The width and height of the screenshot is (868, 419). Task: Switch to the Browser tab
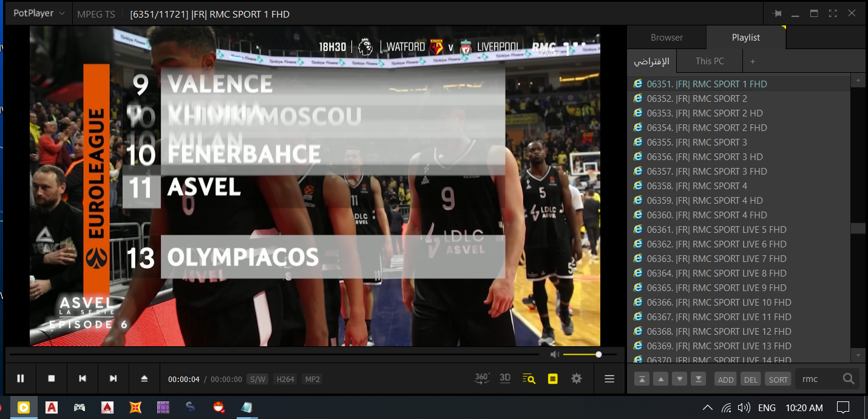[x=666, y=38]
